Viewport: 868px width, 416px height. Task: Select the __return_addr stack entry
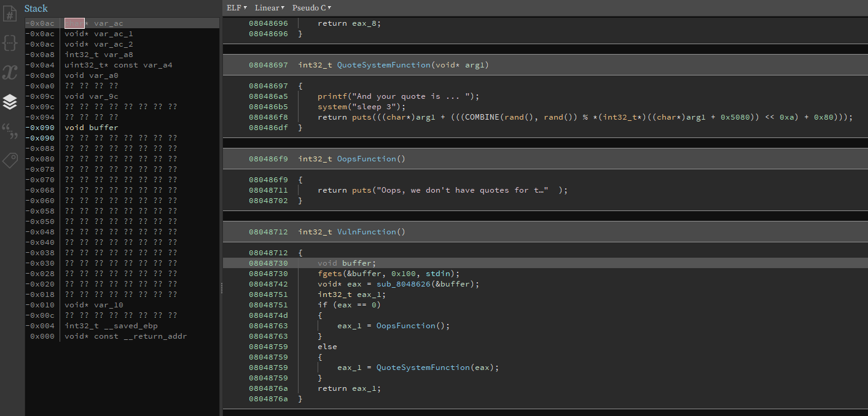tap(125, 336)
